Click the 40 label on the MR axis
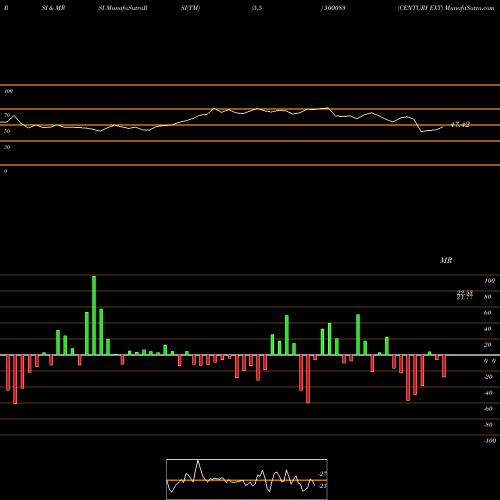This screenshot has width=500, height=500. point(488,329)
